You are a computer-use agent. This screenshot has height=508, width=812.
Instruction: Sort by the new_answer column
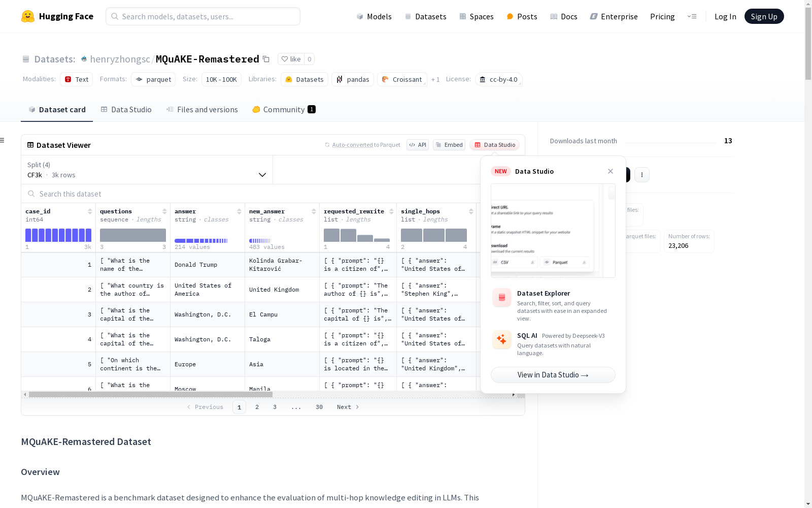coord(314,211)
